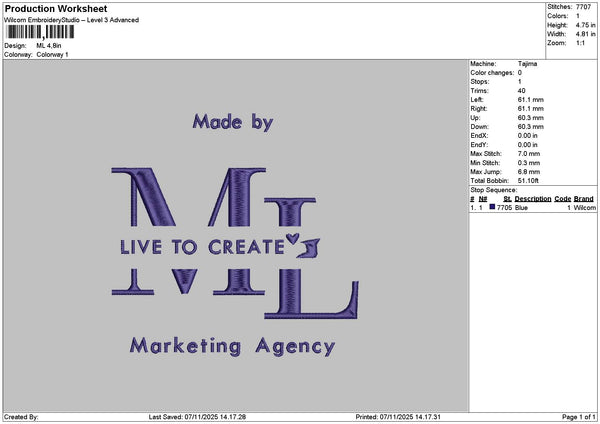Click the 'Created By:' label
Screen dimensions: 600x424
(x=21, y=417)
